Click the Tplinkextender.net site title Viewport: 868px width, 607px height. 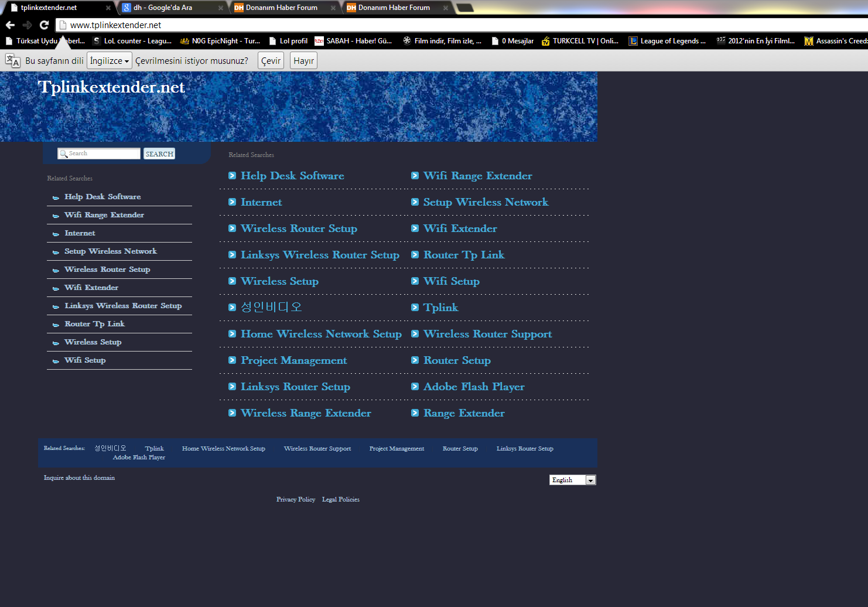click(x=111, y=87)
